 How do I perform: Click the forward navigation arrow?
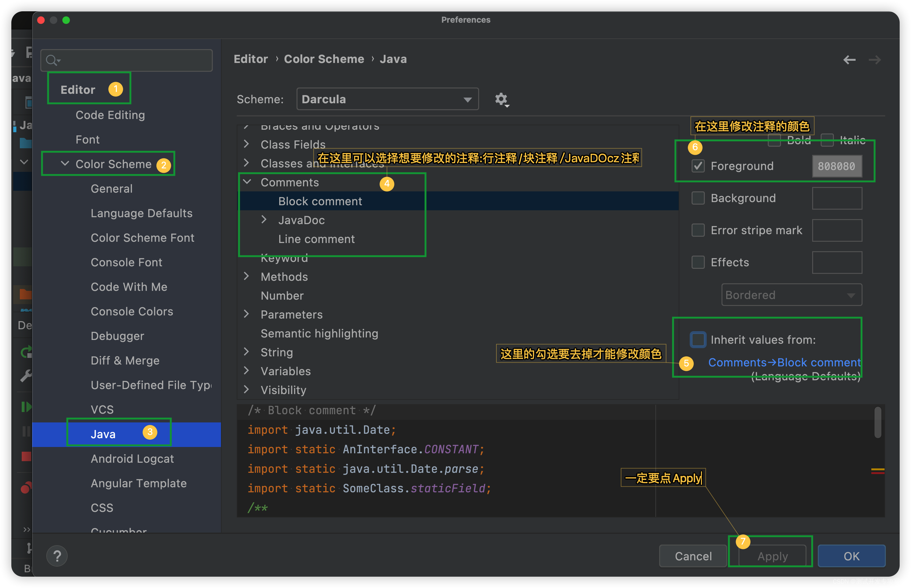(874, 60)
